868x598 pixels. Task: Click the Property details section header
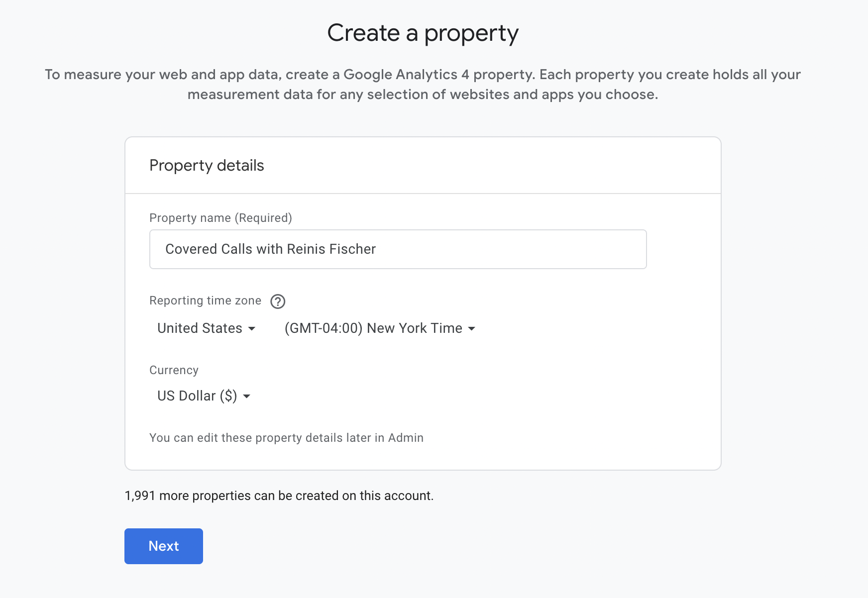[x=207, y=165]
